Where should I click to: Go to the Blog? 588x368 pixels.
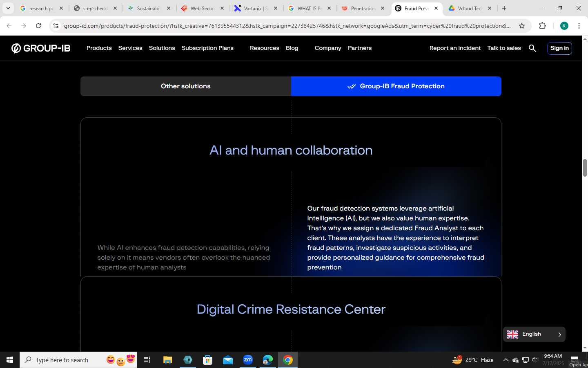(x=292, y=48)
